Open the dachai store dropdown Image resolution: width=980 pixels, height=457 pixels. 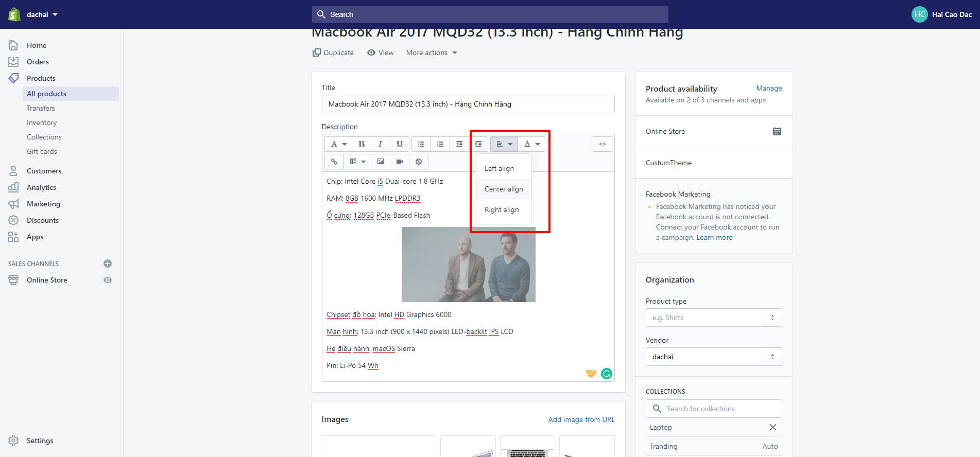[42, 14]
